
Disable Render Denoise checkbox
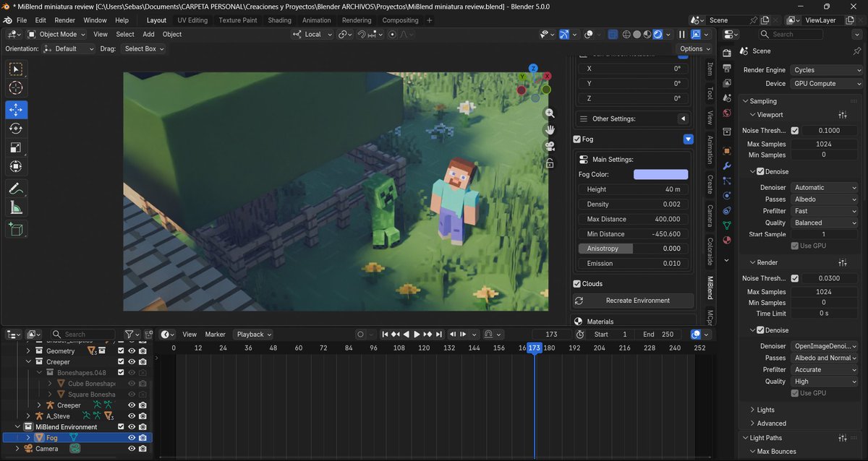coord(760,330)
